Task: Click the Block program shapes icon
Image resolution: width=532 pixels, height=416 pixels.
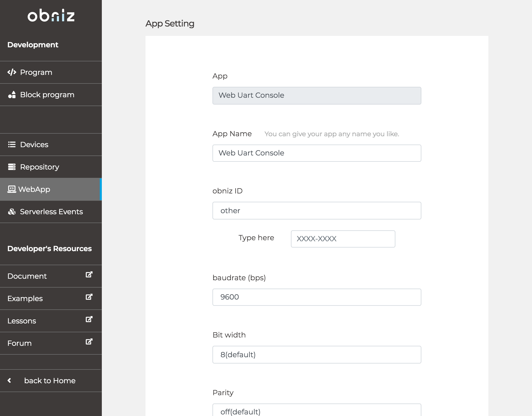Action: (x=12, y=95)
